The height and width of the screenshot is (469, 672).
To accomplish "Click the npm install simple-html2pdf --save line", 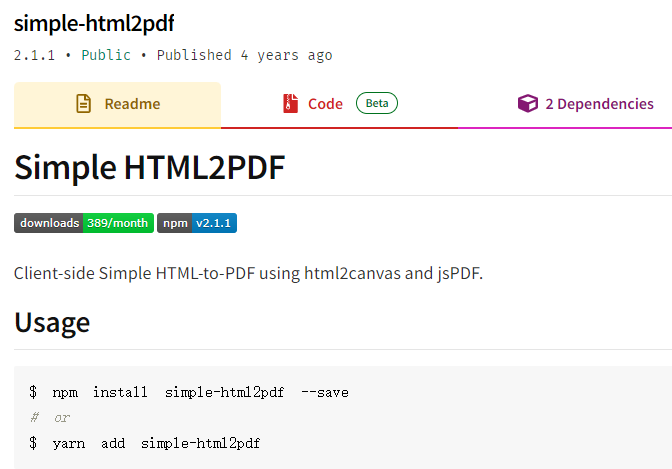I will pos(189,392).
